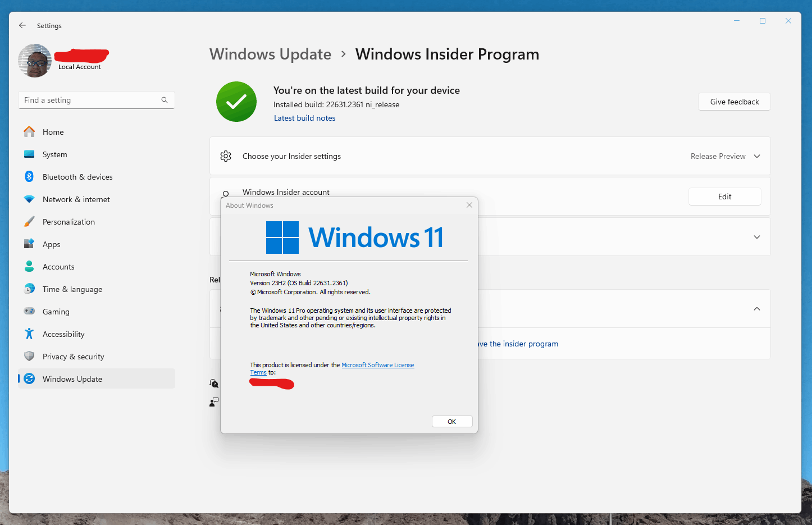Click the Time & language label

tap(72, 289)
